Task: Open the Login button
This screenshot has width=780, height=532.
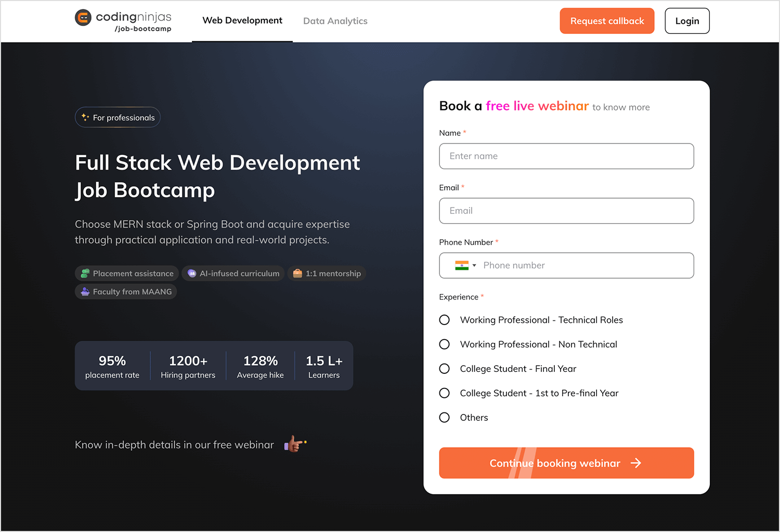Action: click(x=687, y=21)
